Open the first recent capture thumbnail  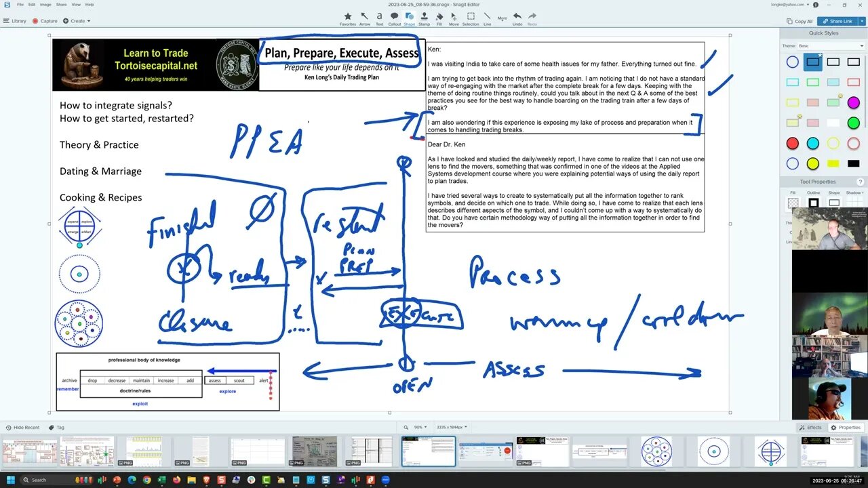(30, 451)
